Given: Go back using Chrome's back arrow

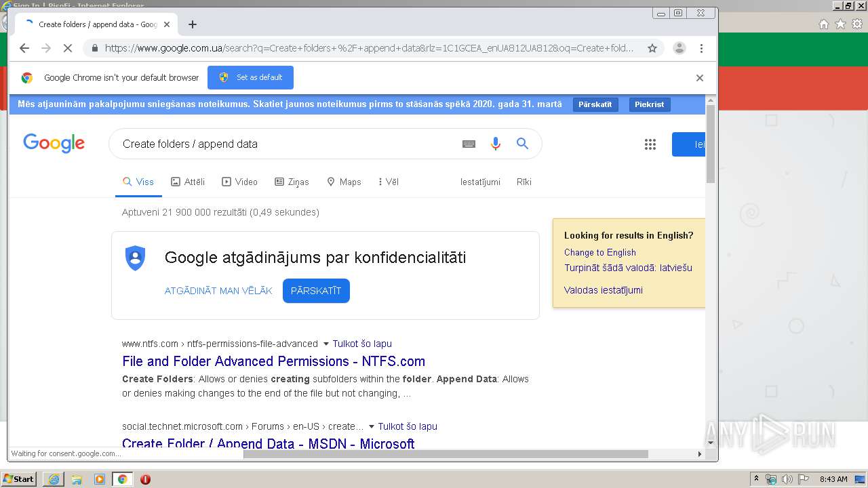Looking at the screenshot, I should tap(24, 48).
